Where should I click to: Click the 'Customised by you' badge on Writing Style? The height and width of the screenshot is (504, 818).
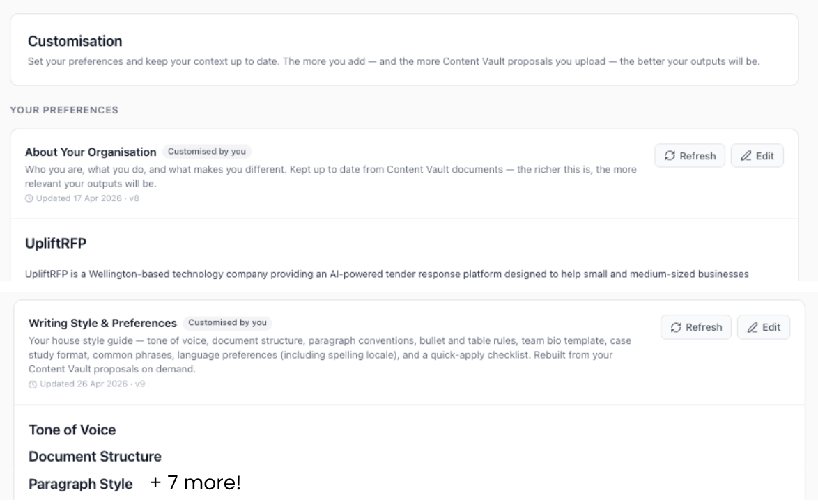[227, 323]
